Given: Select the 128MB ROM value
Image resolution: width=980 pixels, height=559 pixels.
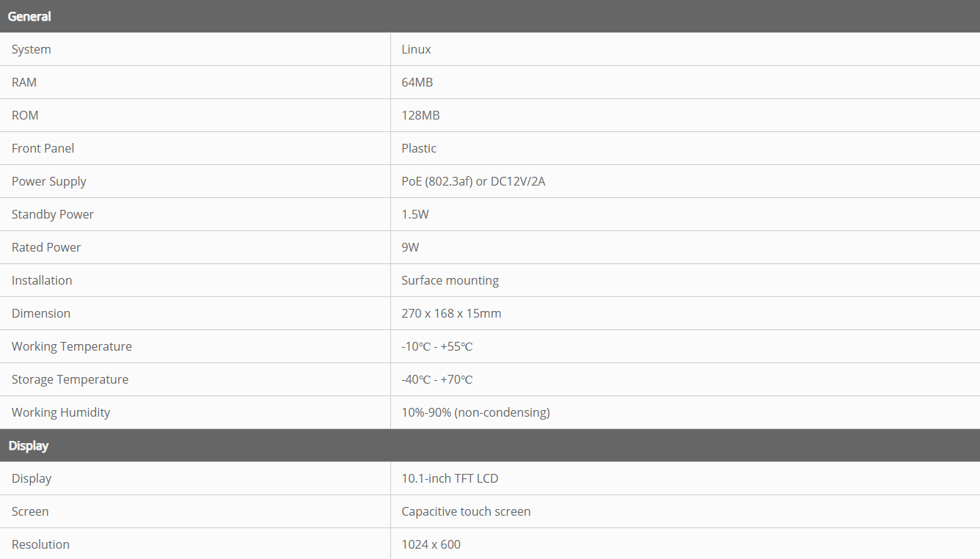Looking at the screenshot, I should pos(420,115).
